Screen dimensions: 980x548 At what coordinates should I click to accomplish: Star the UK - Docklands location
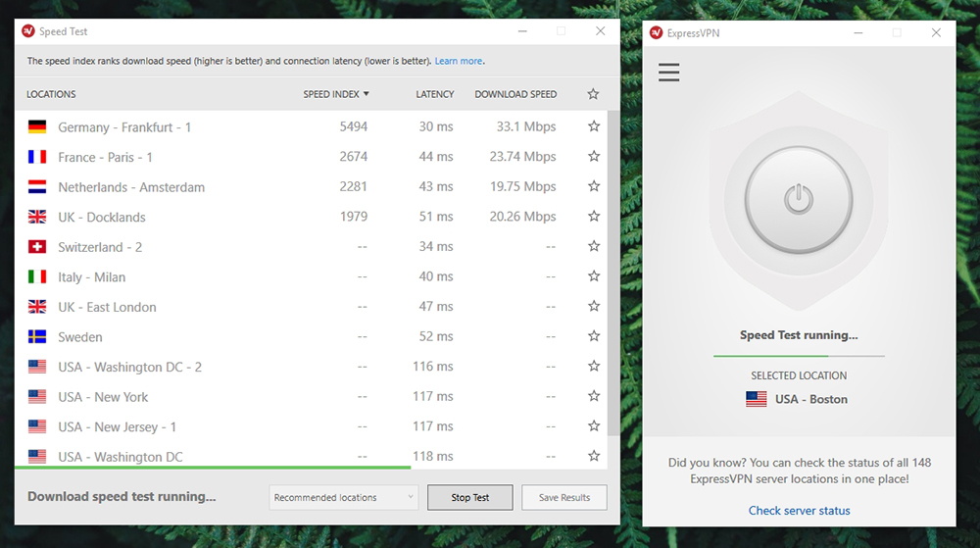[594, 217]
